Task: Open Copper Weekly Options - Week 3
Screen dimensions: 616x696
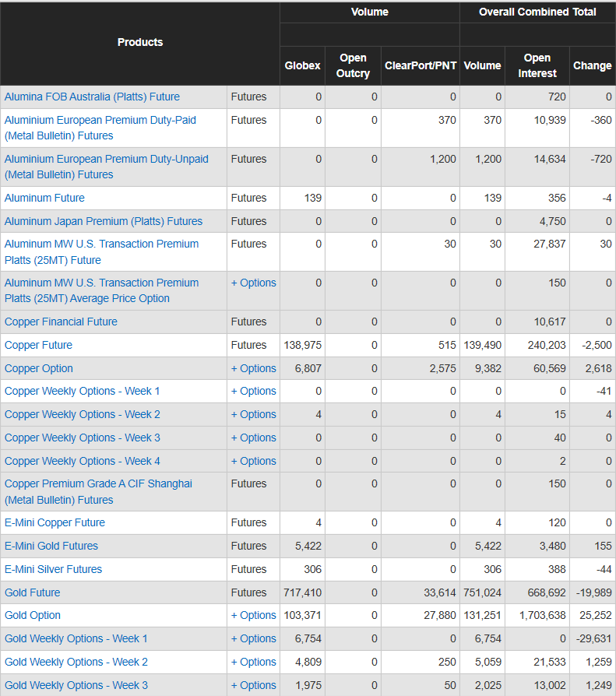Action: tap(83, 438)
